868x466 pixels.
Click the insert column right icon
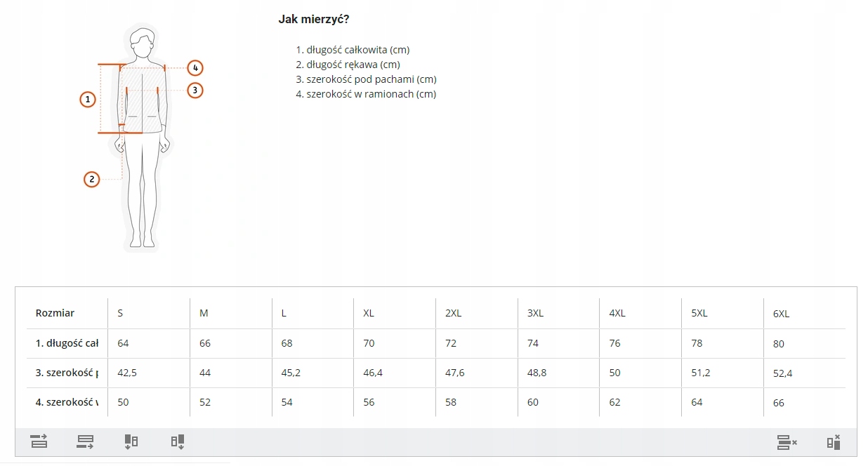177,441
